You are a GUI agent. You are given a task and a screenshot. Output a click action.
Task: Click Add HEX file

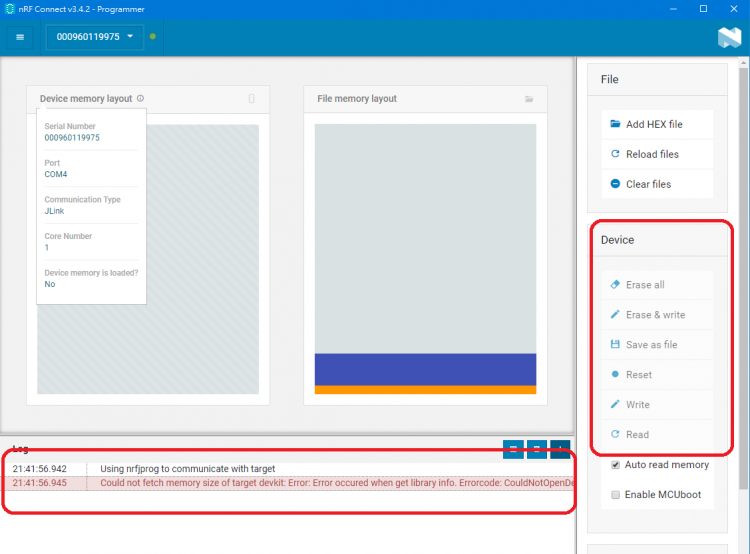click(x=654, y=125)
